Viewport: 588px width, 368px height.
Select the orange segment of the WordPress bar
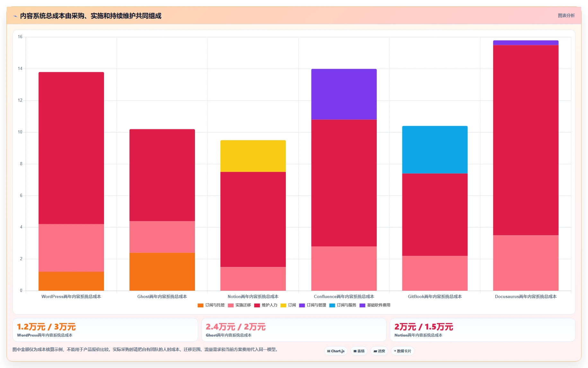point(71,281)
